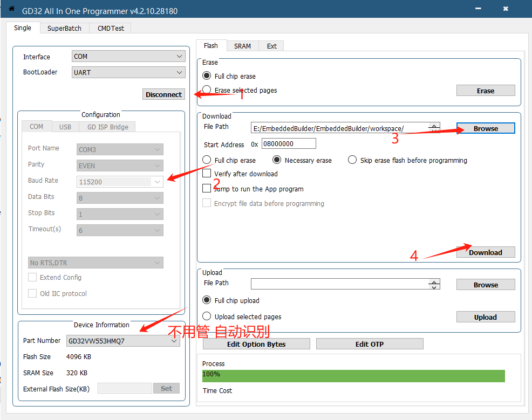Click the green Process progress bar

pyautogui.click(x=353, y=375)
